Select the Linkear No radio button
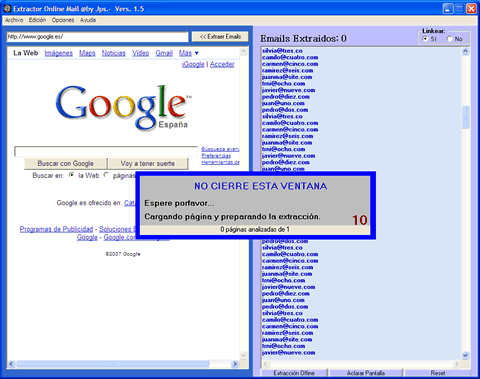The width and height of the screenshot is (480, 379). click(449, 39)
